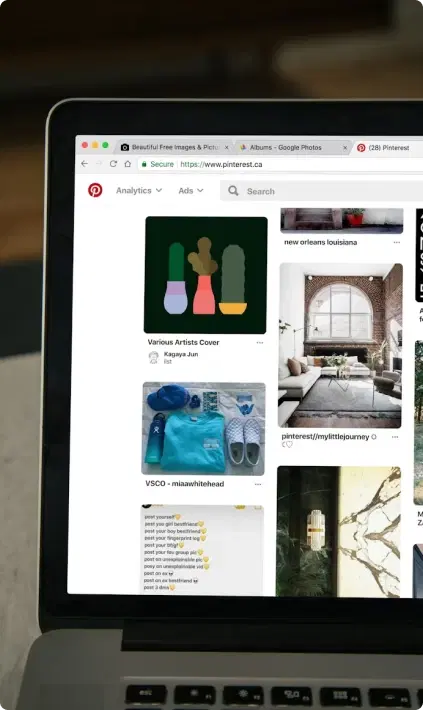
Task: Switch to Albums - Google Photos tab
Action: [x=286, y=148]
